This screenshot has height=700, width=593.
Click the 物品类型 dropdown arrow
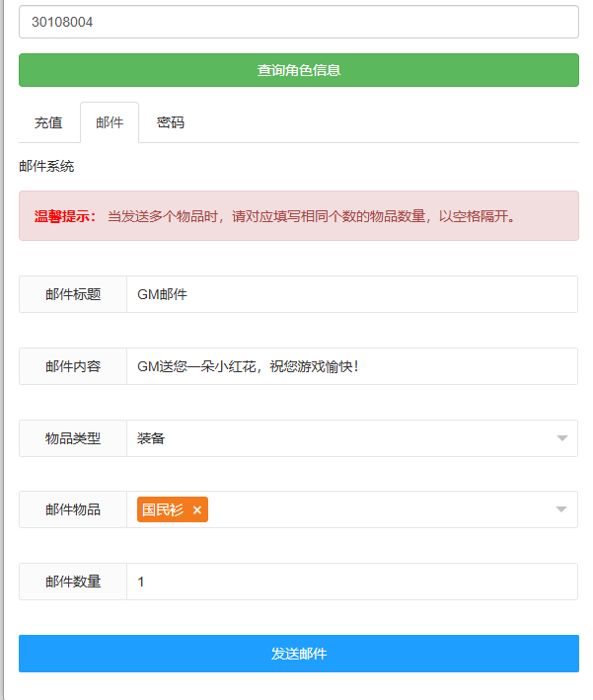click(x=561, y=438)
